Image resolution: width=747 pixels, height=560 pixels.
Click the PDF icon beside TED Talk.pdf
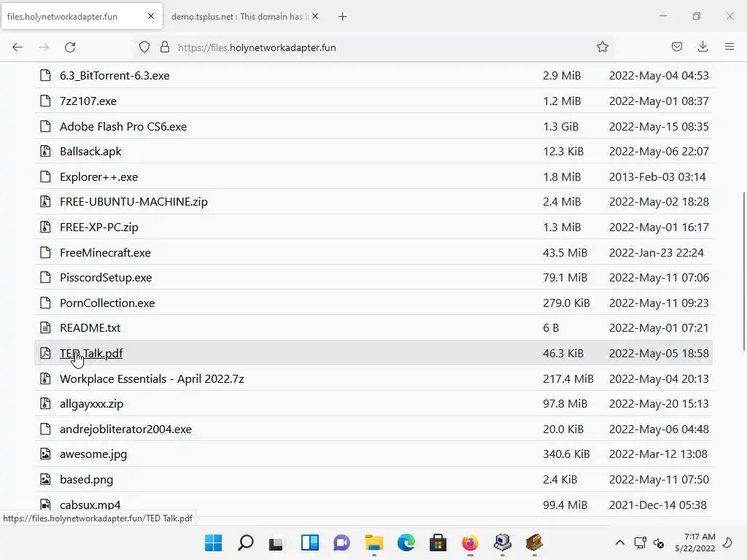click(x=45, y=354)
